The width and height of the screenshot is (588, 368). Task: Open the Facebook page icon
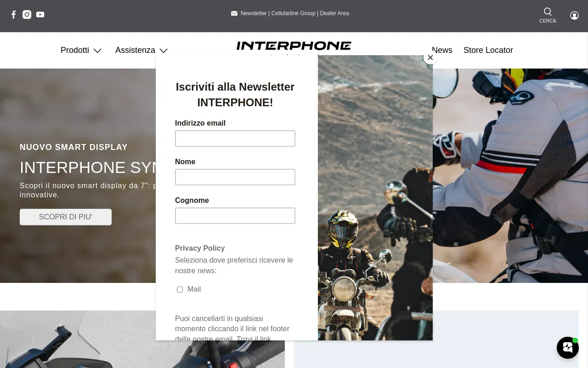[14, 15]
